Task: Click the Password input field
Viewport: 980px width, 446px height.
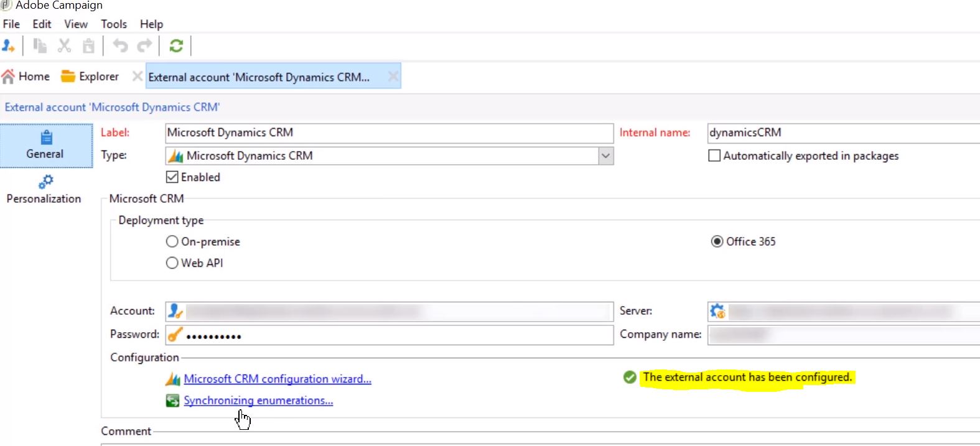Action: tap(398, 335)
